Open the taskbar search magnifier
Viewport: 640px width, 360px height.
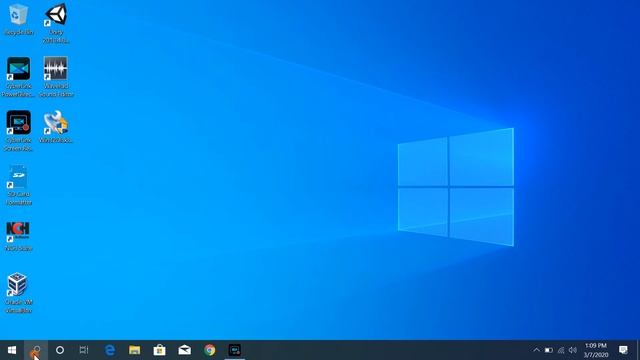pyautogui.click(x=36, y=350)
